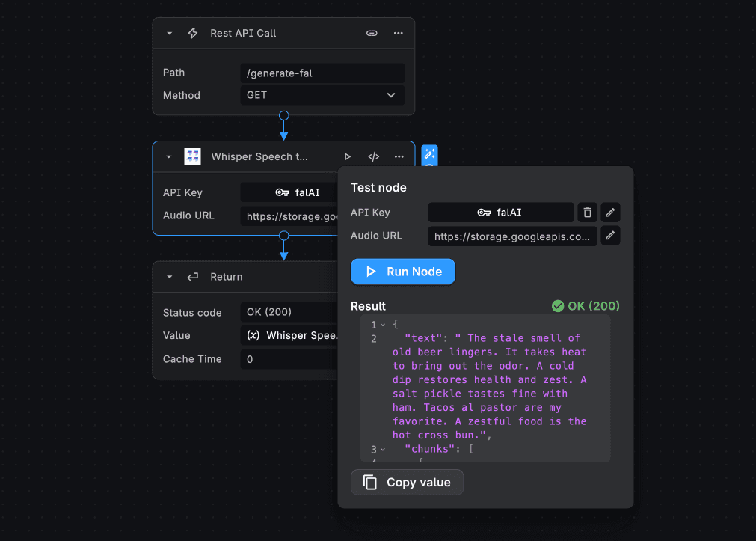
Task: Edit the API Key in the Test node panel
Action: pos(610,213)
